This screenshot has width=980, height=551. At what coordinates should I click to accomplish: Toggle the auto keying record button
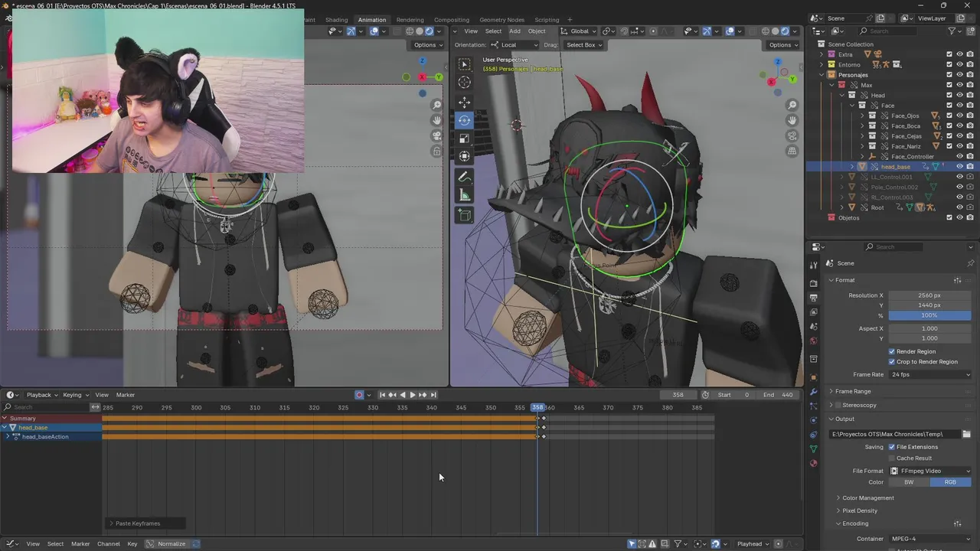coord(359,395)
